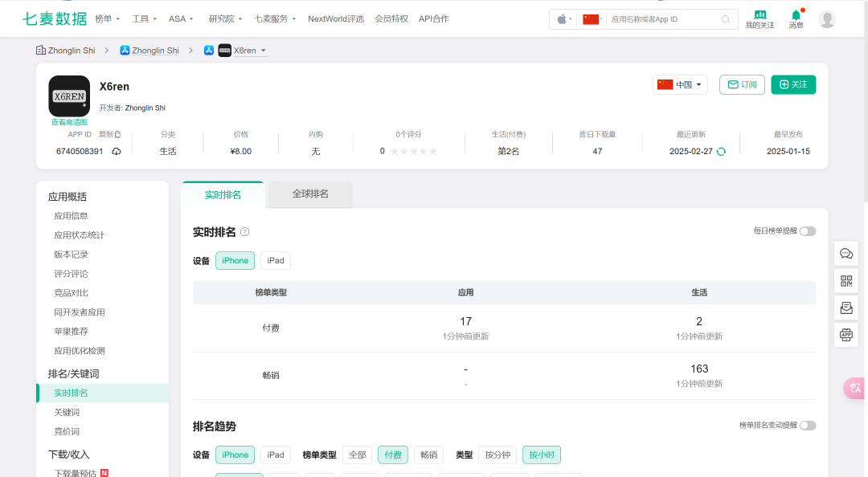Viewport: 868px width, 477px height.
Task: Select iPad device in ranking trend
Action: 276,455
